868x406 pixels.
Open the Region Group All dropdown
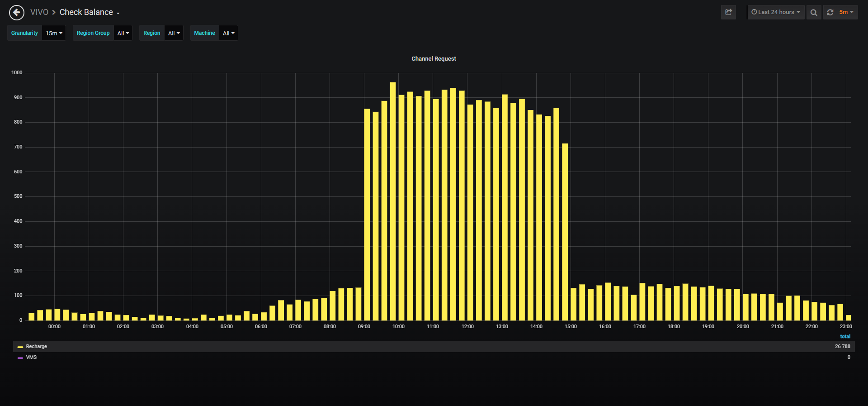click(x=123, y=33)
